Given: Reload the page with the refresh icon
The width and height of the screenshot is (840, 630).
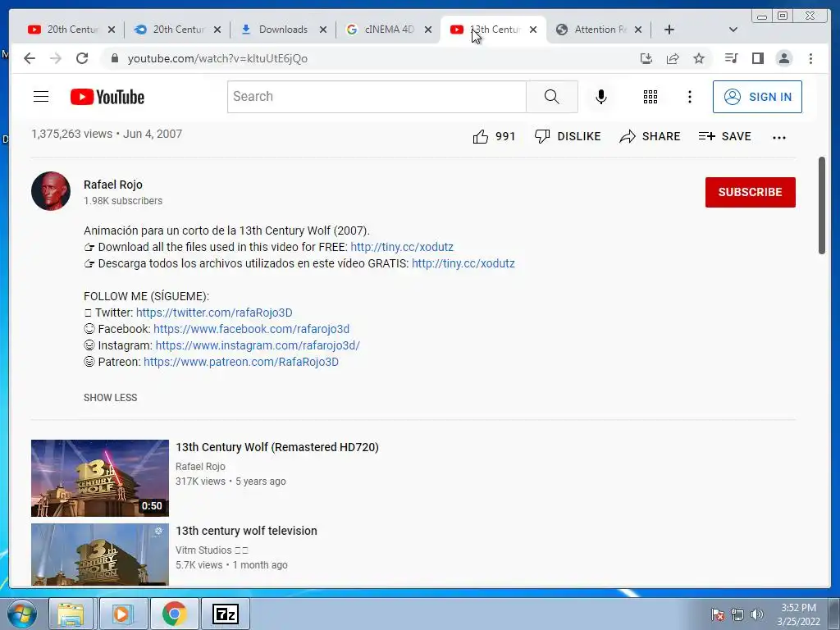Looking at the screenshot, I should pos(82,58).
